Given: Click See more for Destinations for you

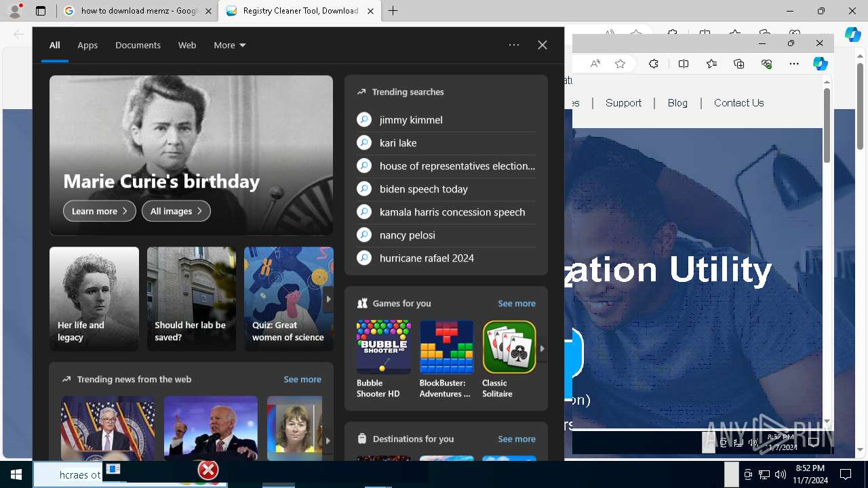Looking at the screenshot, I should [517, 439].
